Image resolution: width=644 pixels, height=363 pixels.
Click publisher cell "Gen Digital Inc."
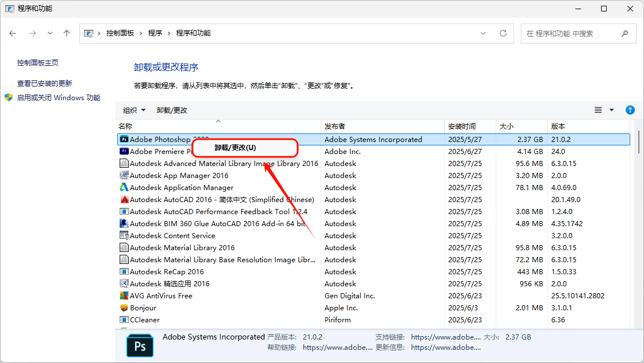pyautogui.click(x=350, y=295)
